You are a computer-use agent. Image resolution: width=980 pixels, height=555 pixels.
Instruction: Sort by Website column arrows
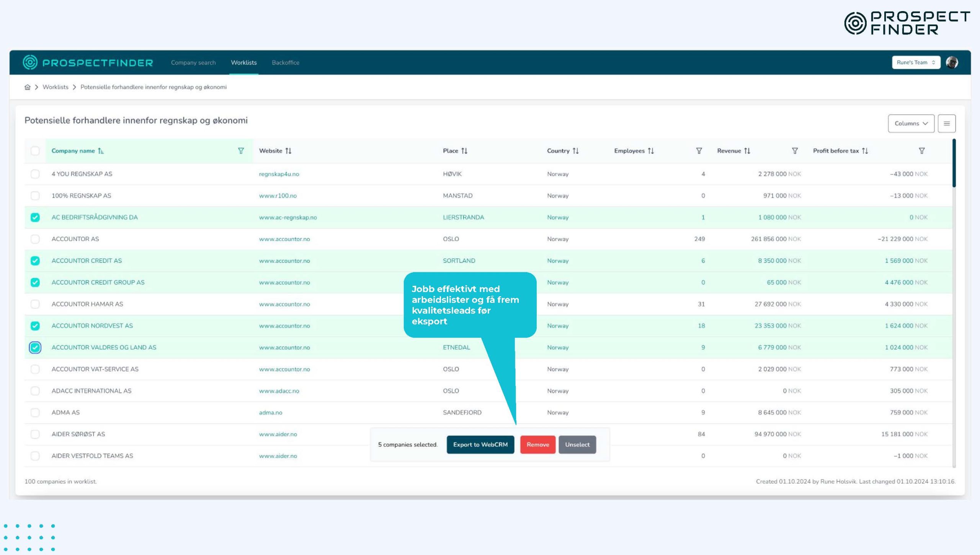288,151
